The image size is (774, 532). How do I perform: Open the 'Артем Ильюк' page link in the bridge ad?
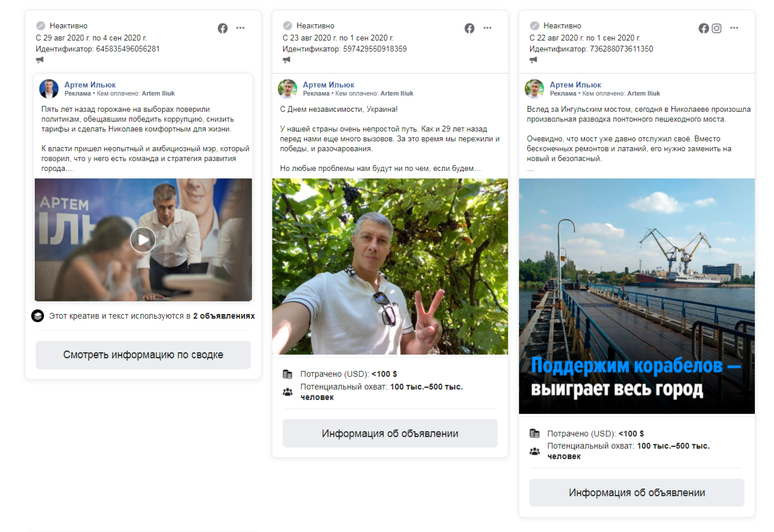(575, 85)
